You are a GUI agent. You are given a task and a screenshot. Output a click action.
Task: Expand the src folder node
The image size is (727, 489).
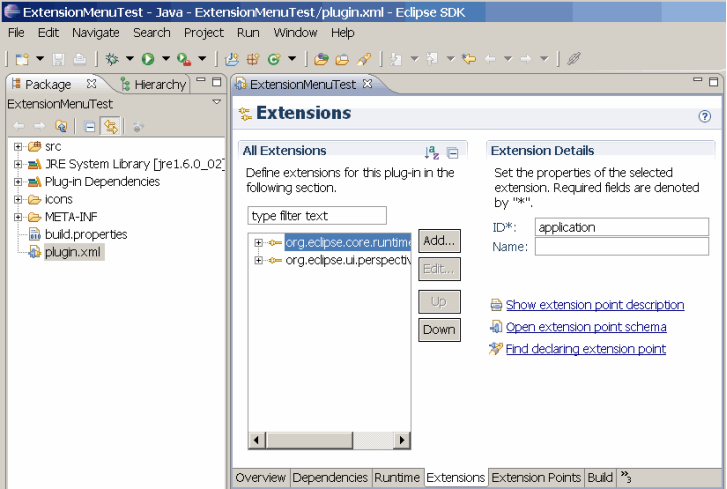coord(18,146)
